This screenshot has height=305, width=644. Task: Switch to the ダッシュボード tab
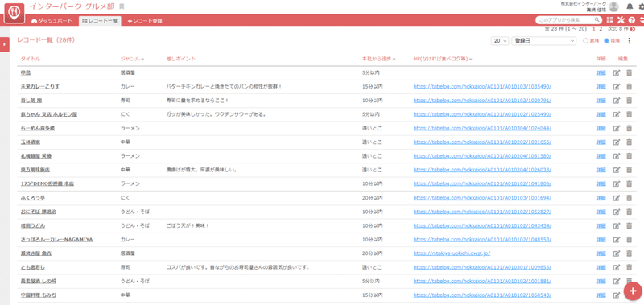pyautogui.click(x=52, y=21)
